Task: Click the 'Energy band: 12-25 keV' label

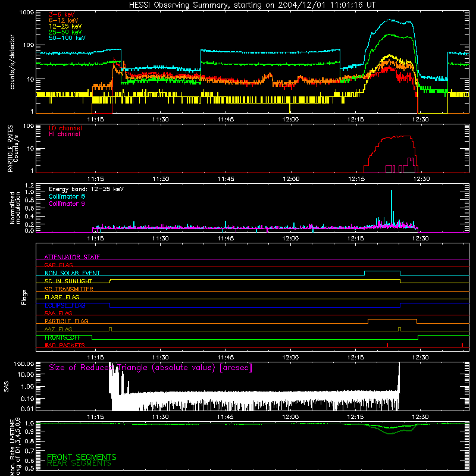Action: tap(86, 189)
